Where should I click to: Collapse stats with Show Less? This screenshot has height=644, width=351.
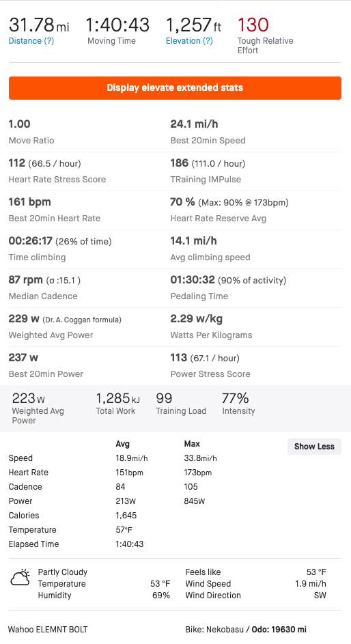[314, 447]
